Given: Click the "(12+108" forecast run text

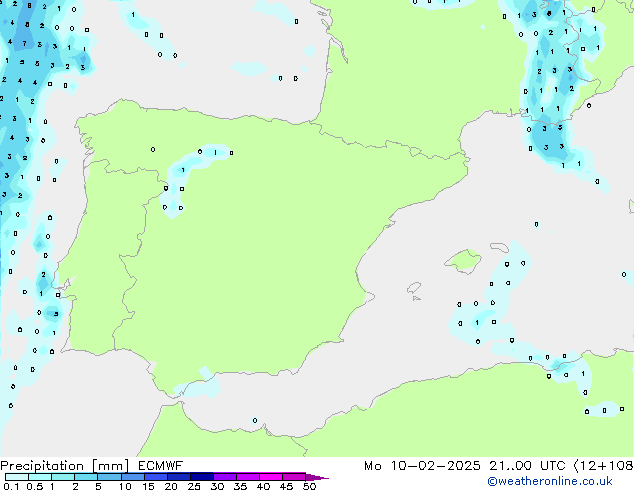Looking at the screenshot, I should pyautogui.click(x=603, y=466).
